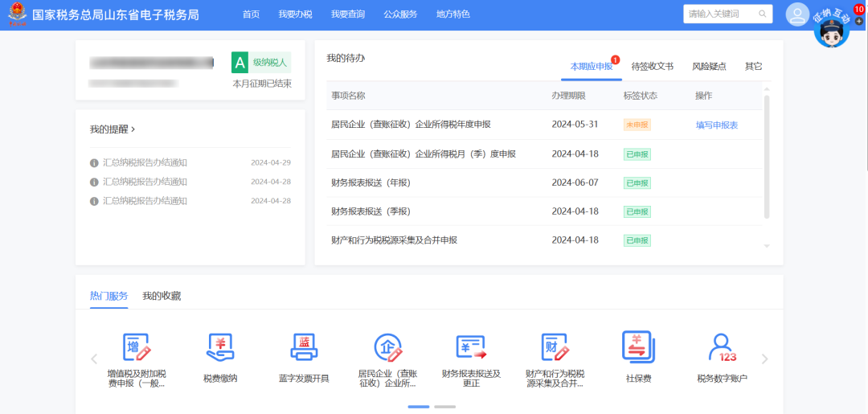Open 税费缴纳 service icon
Viewport: 868px width, 414px height.
point(220,347)
